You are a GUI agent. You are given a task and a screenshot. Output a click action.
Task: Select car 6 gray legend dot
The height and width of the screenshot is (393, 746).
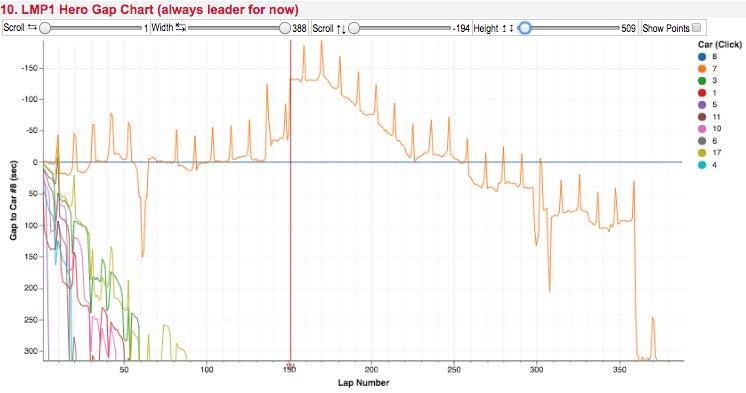[702, 141]
